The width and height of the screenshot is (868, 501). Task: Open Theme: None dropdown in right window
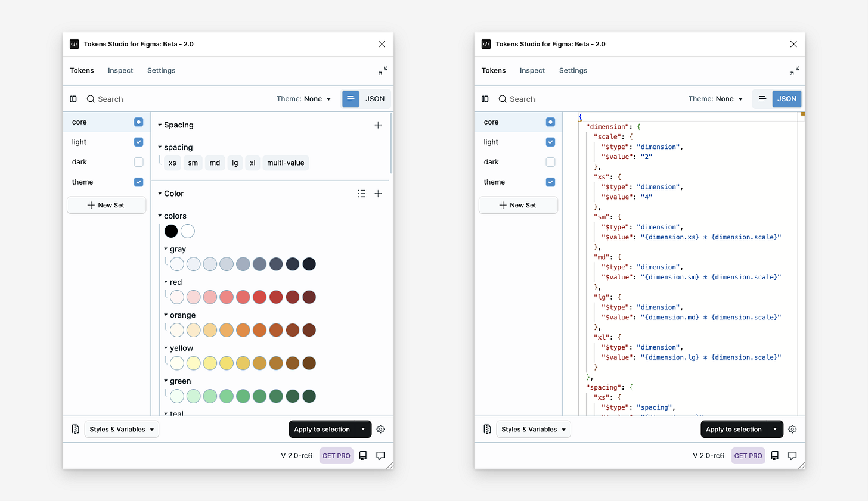point(715,99)
